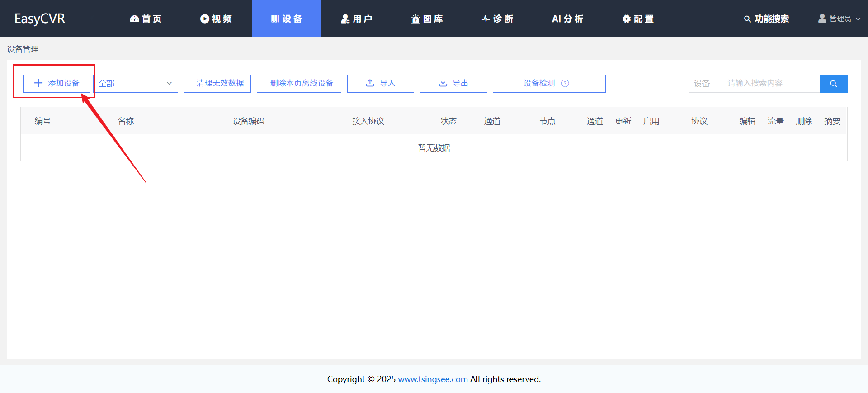Click the 设备管理 page title

23,49
